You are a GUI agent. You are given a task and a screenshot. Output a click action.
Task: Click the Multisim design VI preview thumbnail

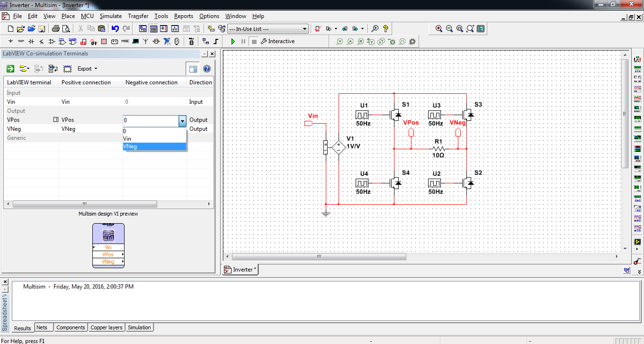point(108,245)
